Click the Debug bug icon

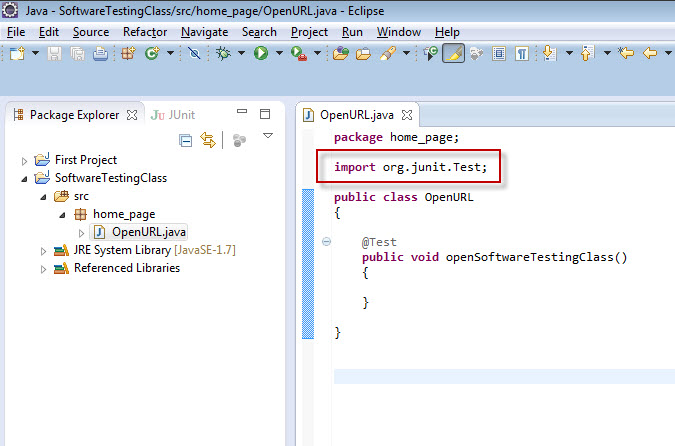tap(223, 53)
